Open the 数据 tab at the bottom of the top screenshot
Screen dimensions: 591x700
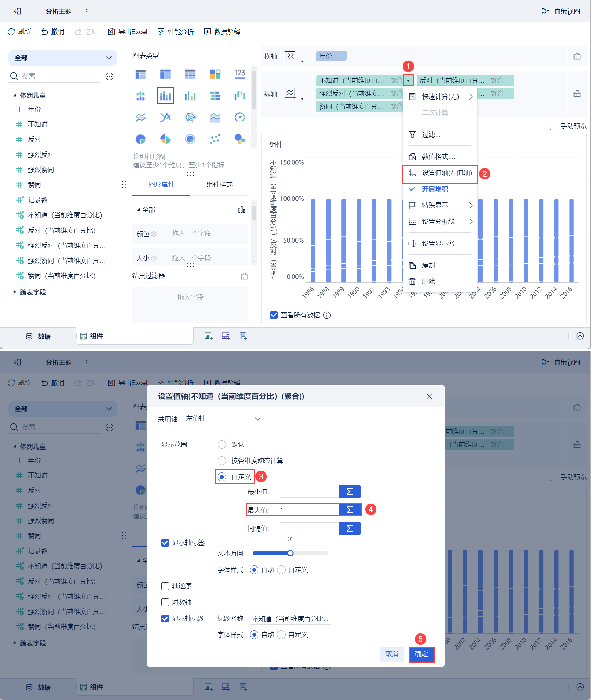point(38,336)
